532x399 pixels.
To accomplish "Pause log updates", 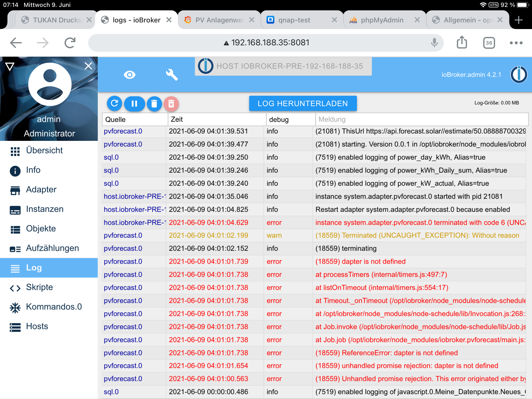I will pyautogui.click(x=134, y=103).
